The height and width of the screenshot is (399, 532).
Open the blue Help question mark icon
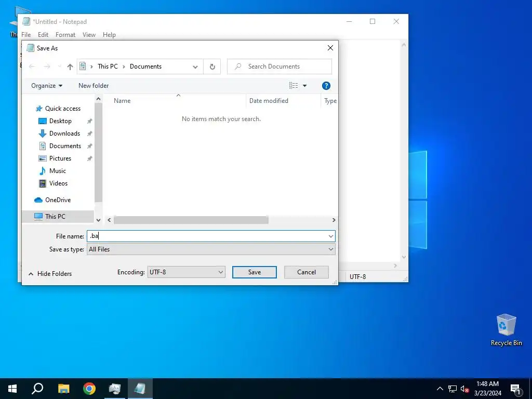(x=326, y=86)
